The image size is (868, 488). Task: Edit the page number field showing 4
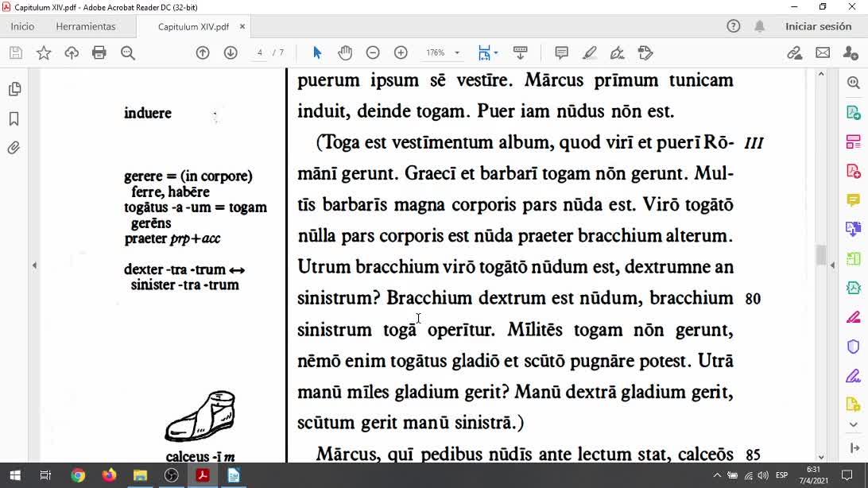(260, 52)
